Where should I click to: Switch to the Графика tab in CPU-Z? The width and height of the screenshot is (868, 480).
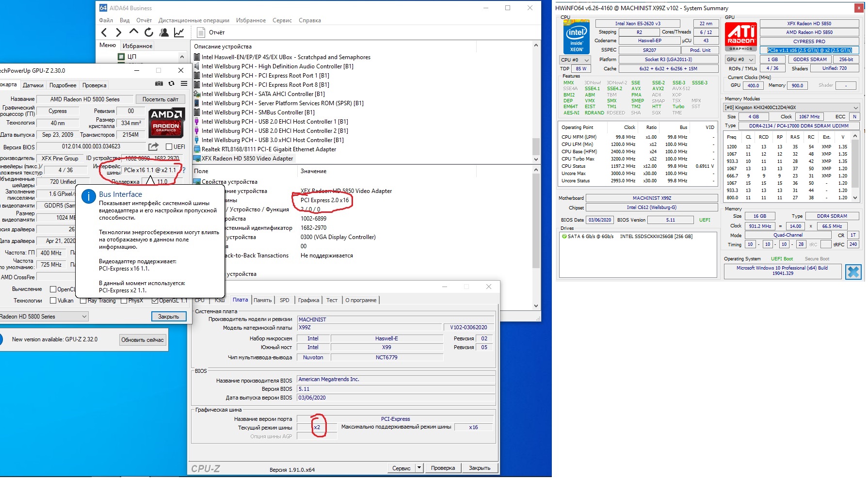[309, 300]
